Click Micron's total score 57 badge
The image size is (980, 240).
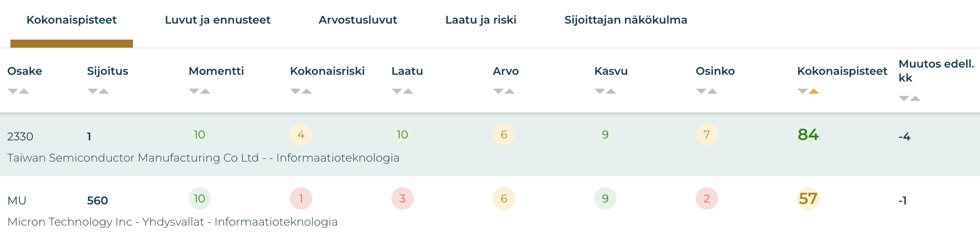[x=808, y=199]
